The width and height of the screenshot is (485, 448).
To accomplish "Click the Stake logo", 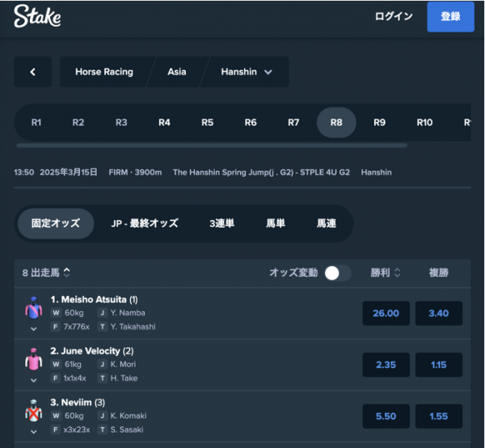I will [37, 16].
